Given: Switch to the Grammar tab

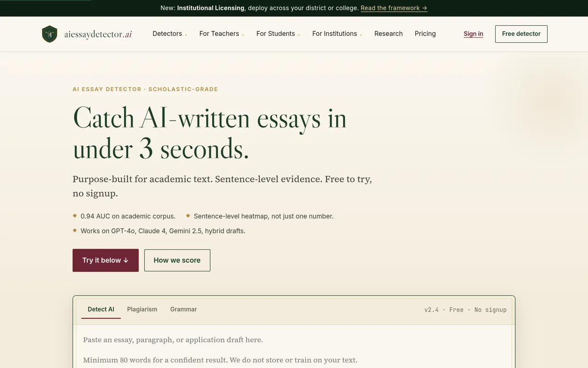Looking at the screenshot, I should [183, 310].
